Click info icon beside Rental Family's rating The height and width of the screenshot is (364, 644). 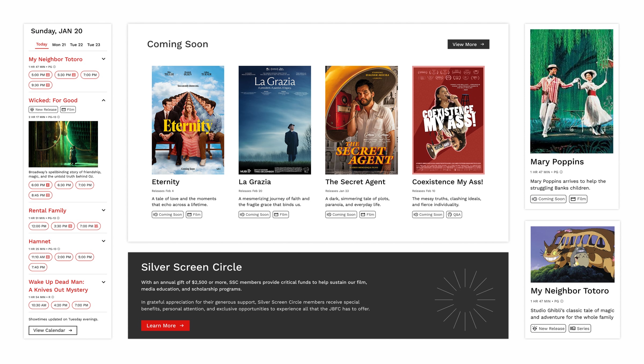point(58,218)
